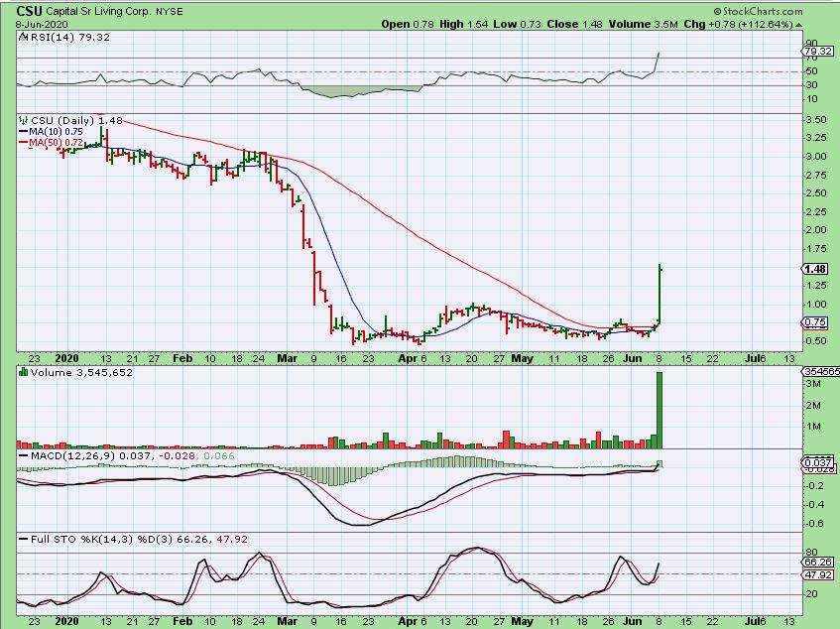Click the 0.75 moving average price tag
Screen dimensions: 840x629
point(815,322)
